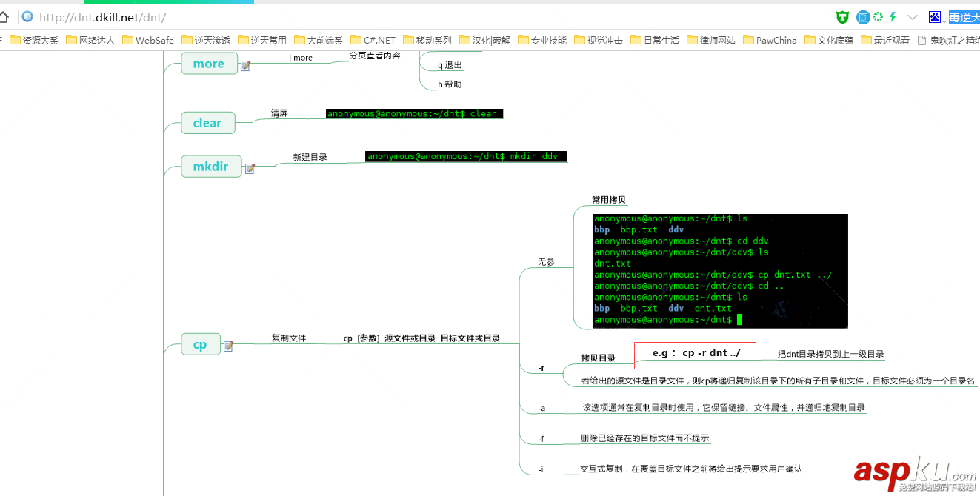This screenshot has width=980, height=496.
Task: Click the clear command node
Action: (208, 122)
